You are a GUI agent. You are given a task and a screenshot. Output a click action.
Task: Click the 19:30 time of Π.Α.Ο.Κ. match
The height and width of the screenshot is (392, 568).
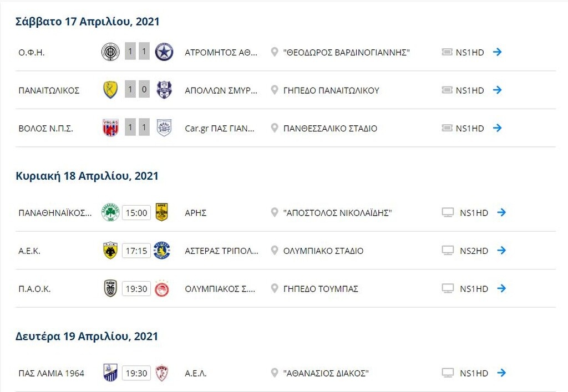pos(138,289)
